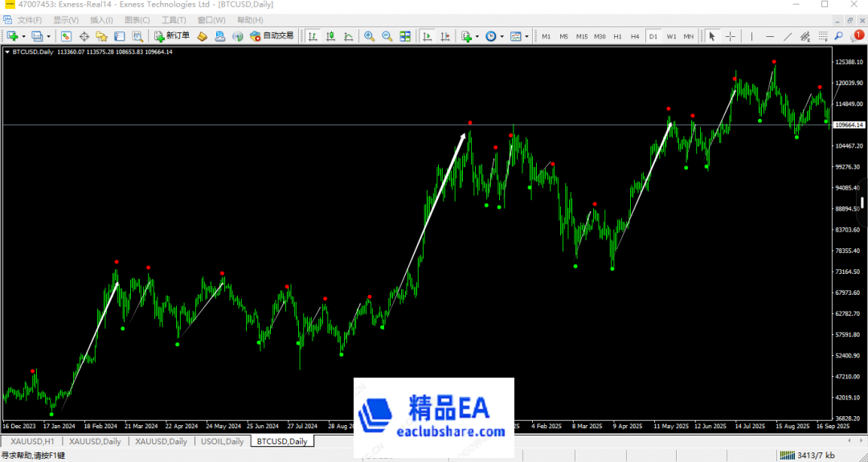Open the Indicators list icon
The width and height of the screenshot is (868, 462).
[466, 36]
